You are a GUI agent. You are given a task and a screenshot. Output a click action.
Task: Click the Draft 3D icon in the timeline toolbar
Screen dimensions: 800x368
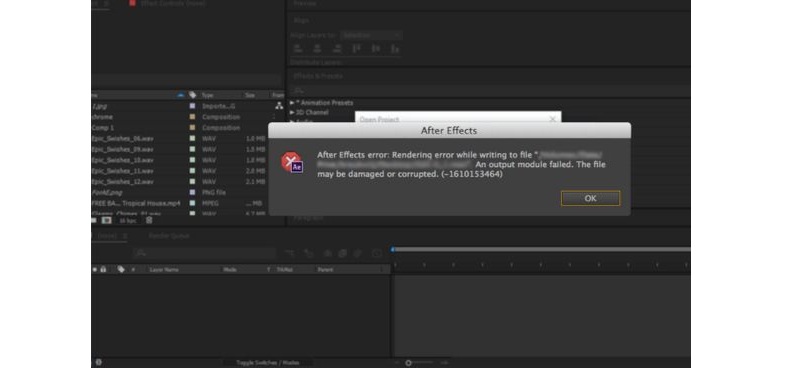(x=308, y=253)
